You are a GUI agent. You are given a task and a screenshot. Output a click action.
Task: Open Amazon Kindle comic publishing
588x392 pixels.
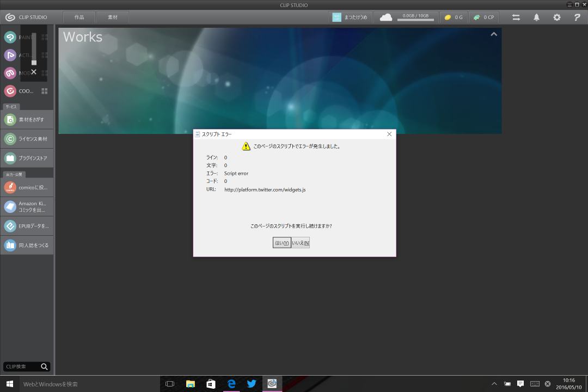pos(27,206)
